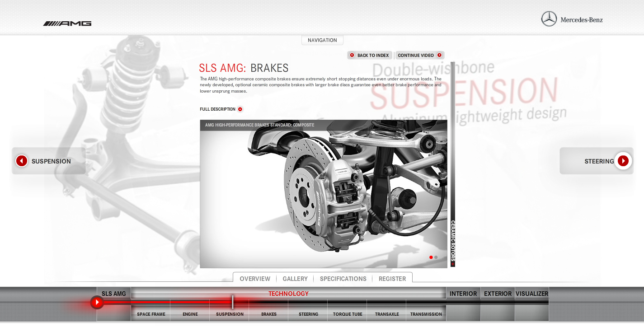The image size is (644, 327).
Task: Click the red play button on the timeline
Action: (x=97, y=302)
